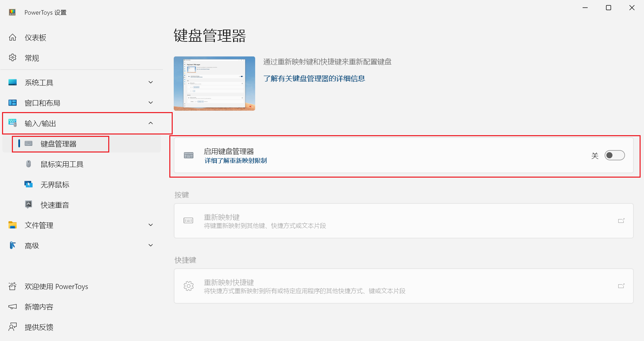
Task: Click 将键重新映射到其他键 description text
Action: pyautogui.click(x=265, y=226)
